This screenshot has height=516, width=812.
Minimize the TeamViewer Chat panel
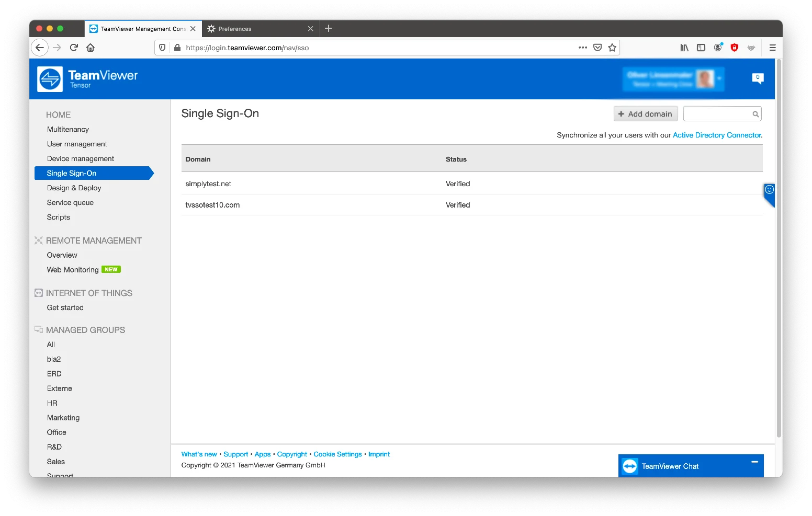pos(754,462)
